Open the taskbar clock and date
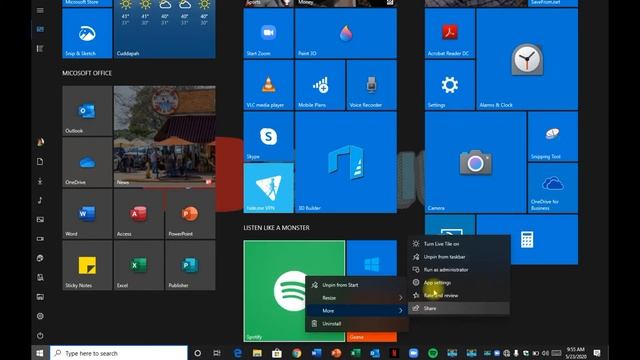640x360 pixels. click(576, 353)
